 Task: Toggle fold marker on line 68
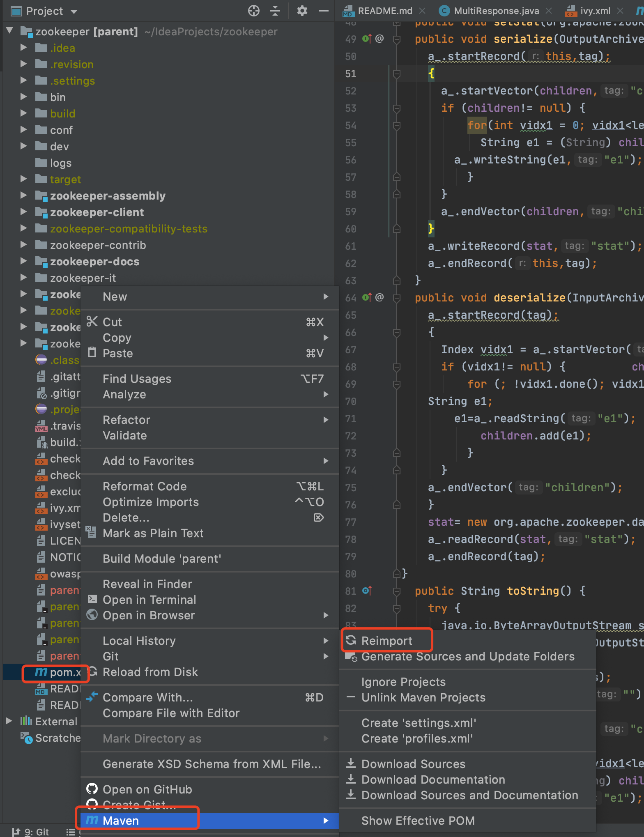pyautogui.click(x=397, y=367)
